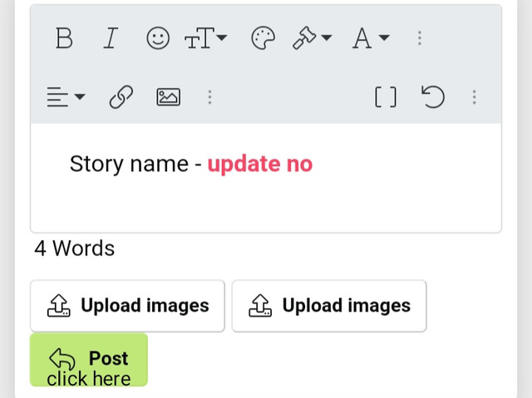Open the text color palette icon

[x=263, y=38]
